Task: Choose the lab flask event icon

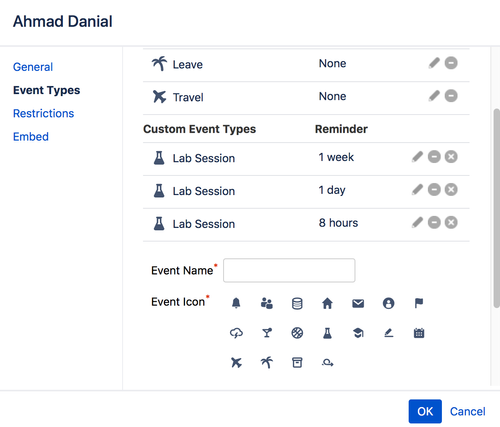Action: tap(327, 333)
